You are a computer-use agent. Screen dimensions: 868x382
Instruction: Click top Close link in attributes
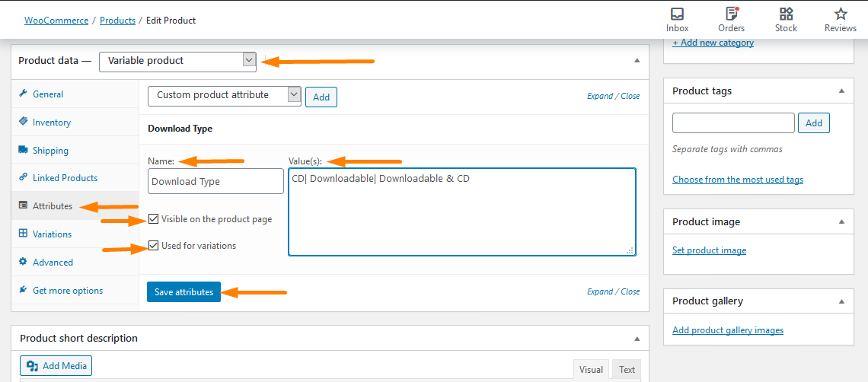pyautogui.click(x=630, y=96)
